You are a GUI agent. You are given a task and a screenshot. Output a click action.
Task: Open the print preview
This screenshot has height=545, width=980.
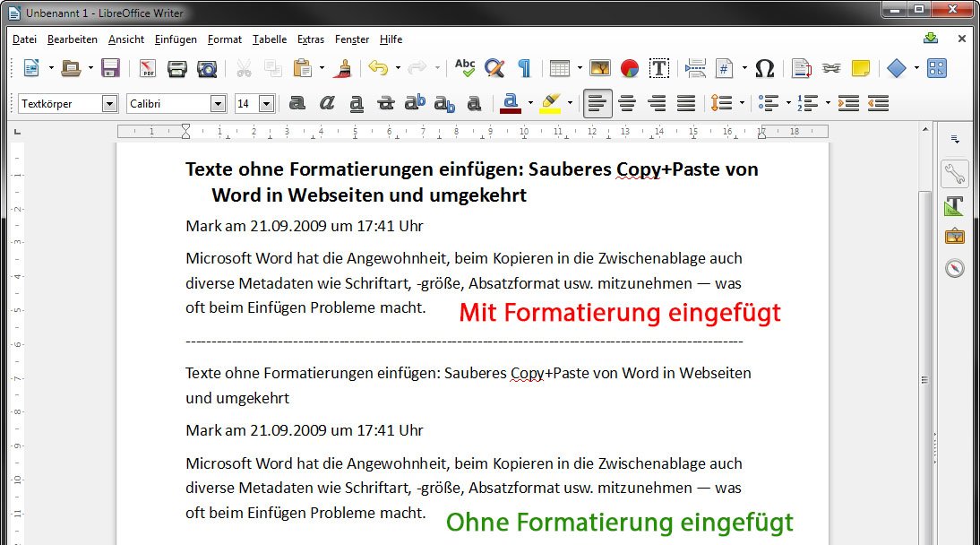206,67
